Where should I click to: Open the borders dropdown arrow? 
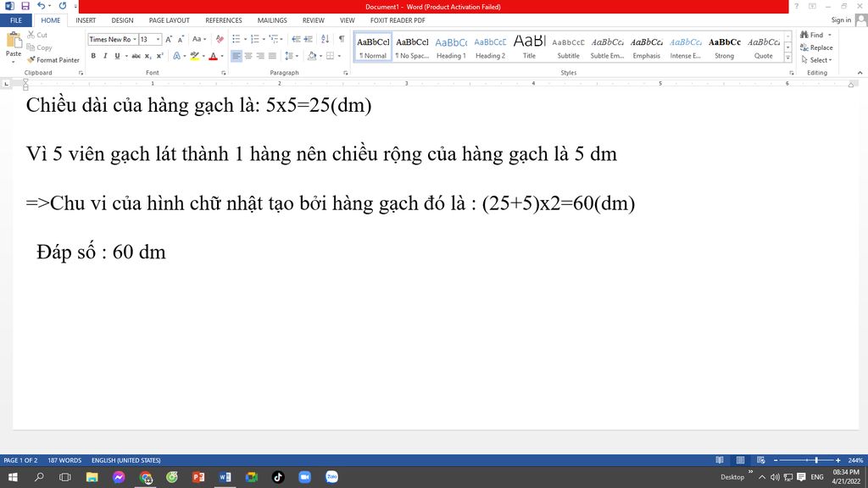(x=339, y=56)
